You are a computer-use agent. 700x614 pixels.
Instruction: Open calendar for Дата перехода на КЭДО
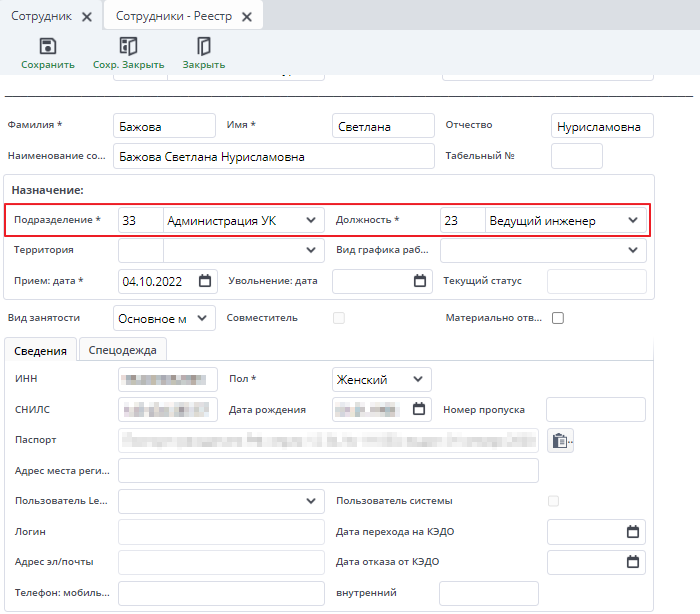(x=632, y=532)
